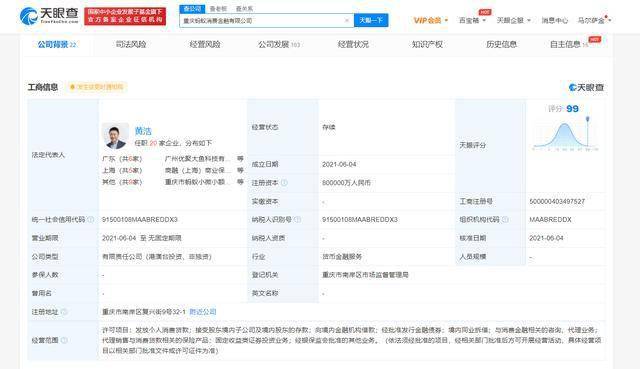Switch to the 司法风险 tab
The image size is (640, 369).
tap(131, 44)
